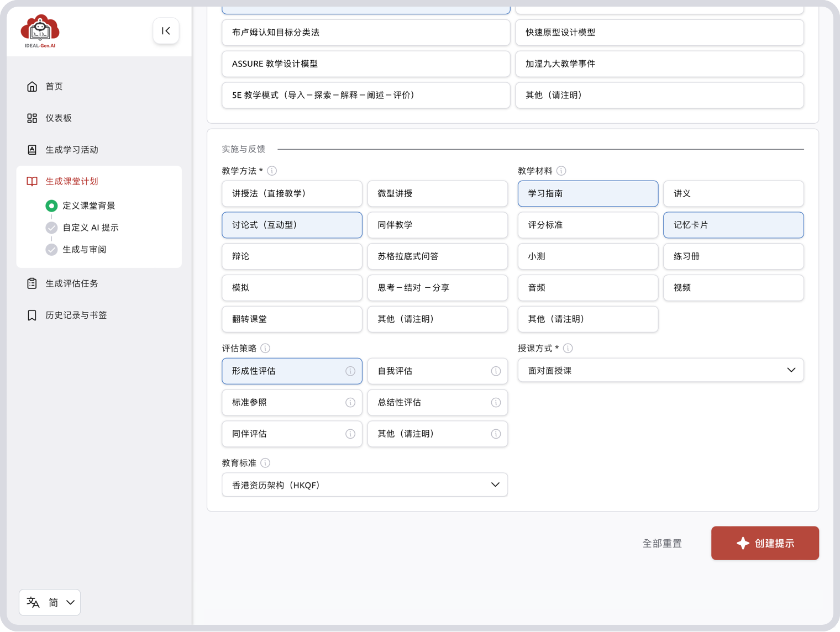Viewport: 840px width, 632px height.
Task: Click the info icon inside 同伴评估
Action: point(350,434)
